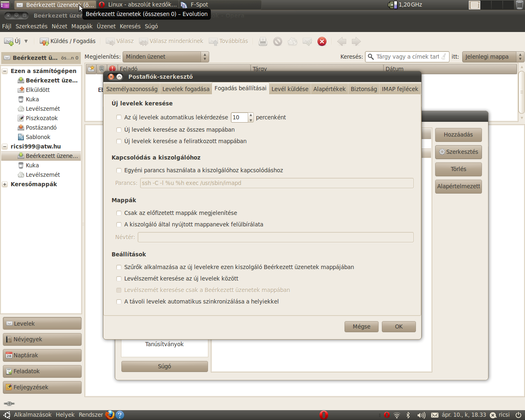This screenshot has height=420, width=525.
Task: Click the Mégse button
Action: [x=361, y=326]
